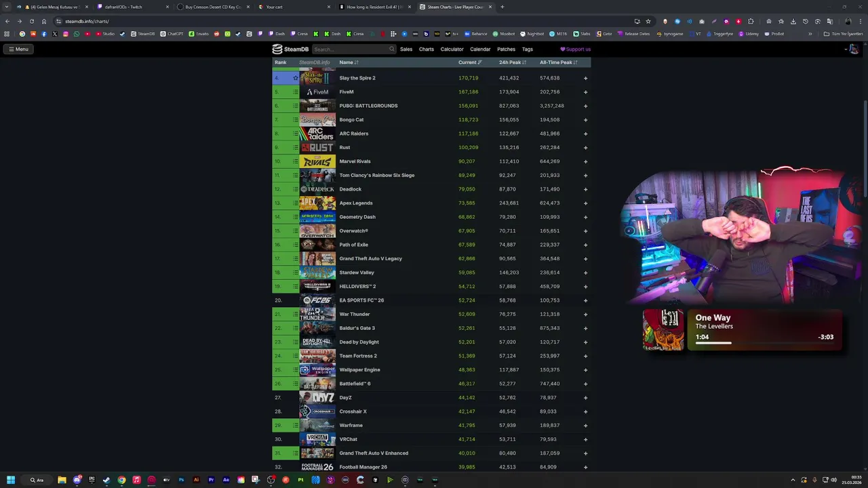This screenshot has height=488, width=868.
Task: Expand the Slay the Spire 2 row with plus
Action: point(585,78)
